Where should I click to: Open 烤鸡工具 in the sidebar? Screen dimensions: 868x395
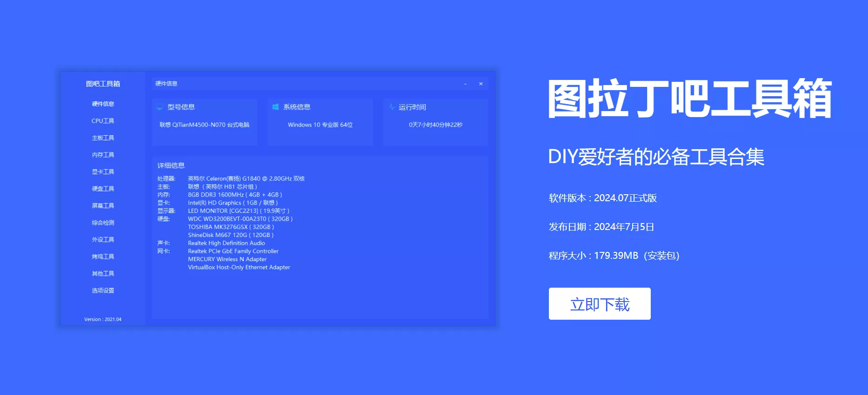(103, 257)
